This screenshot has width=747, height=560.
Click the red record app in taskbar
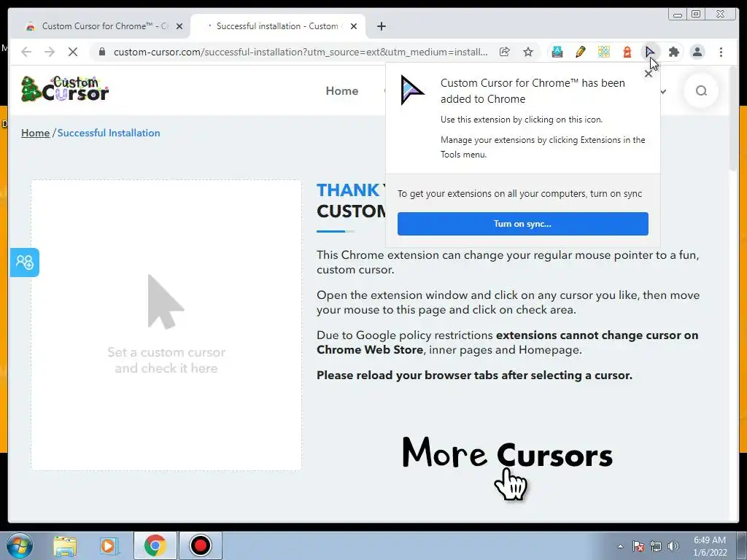(200, 545)
